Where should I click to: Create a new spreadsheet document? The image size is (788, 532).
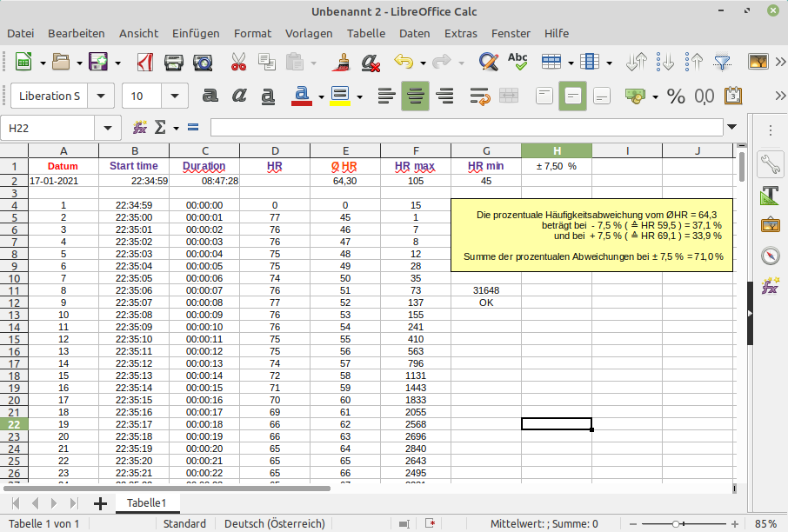pos(23,63)
